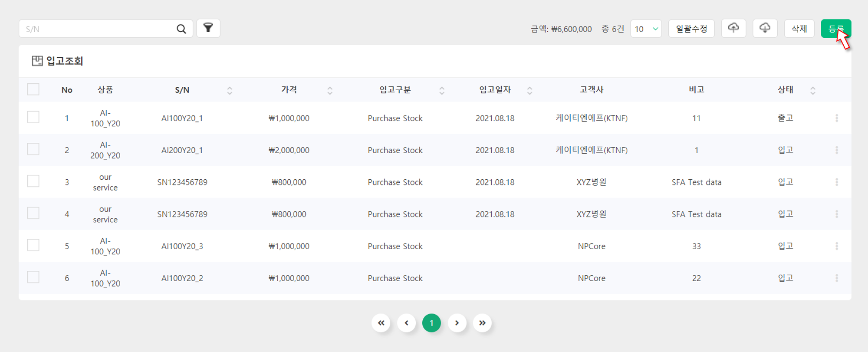Click the 고객사 column header
Screen dimensions: 868x352
point(592,90)
